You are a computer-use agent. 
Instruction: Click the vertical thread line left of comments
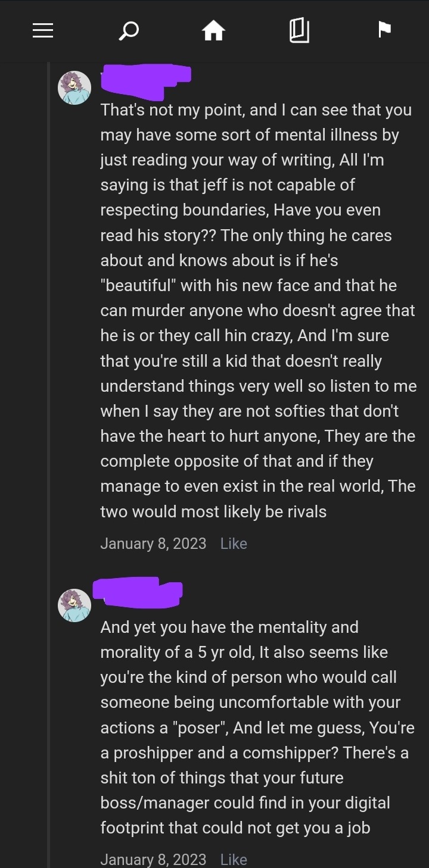point(49,417)
